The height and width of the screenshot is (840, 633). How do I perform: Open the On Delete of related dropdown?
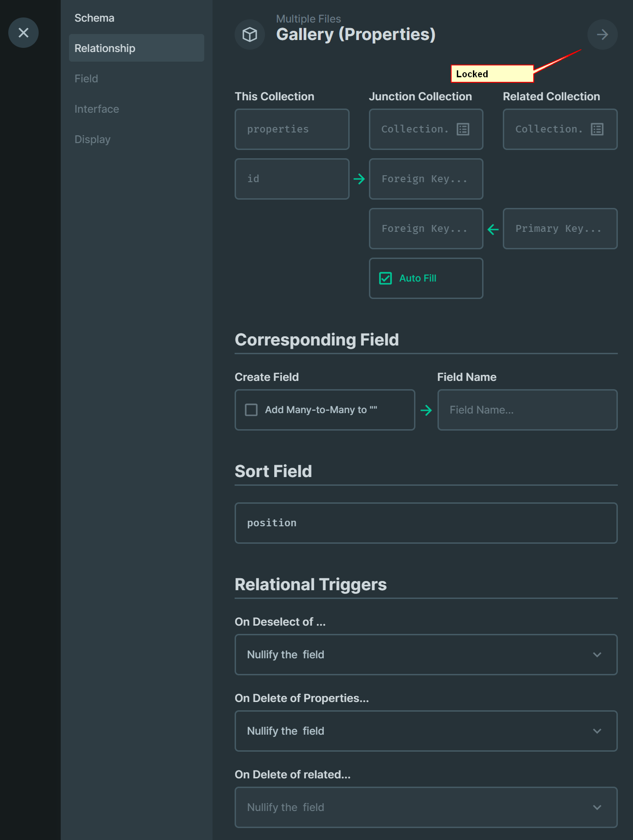coord(426,807)
